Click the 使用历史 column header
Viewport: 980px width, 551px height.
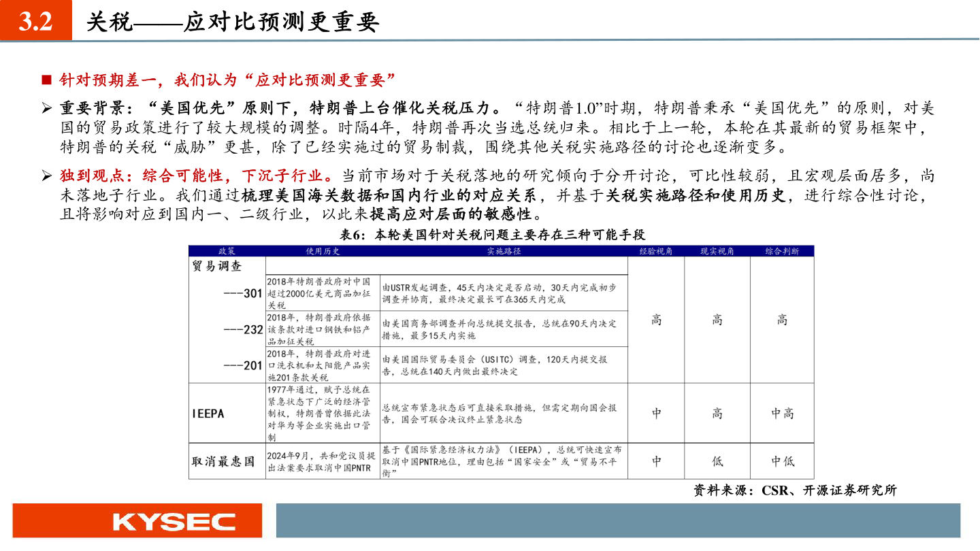(323, 251)
